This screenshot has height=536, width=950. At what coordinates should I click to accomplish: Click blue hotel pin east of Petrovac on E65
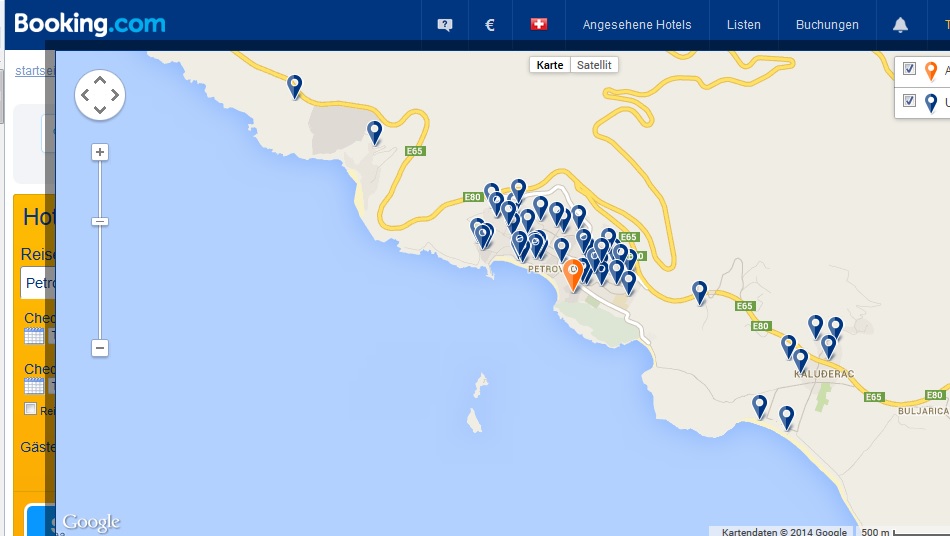click(700, 291)
